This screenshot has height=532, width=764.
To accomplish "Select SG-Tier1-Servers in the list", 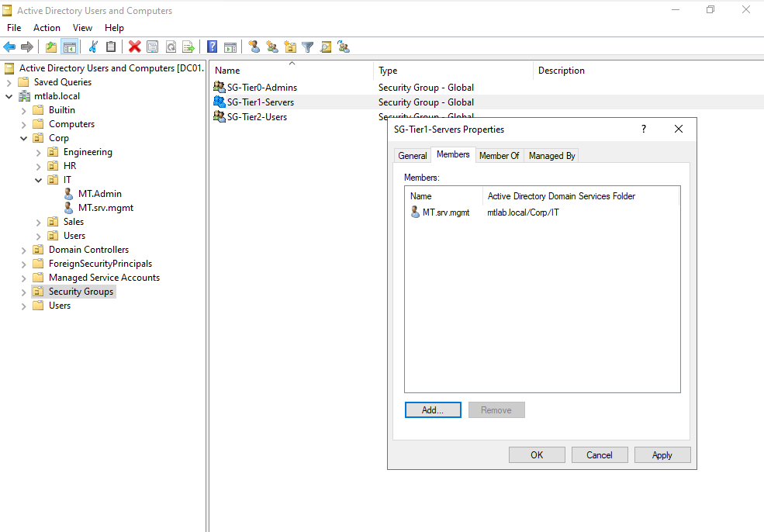I will (x=261, y=102).
